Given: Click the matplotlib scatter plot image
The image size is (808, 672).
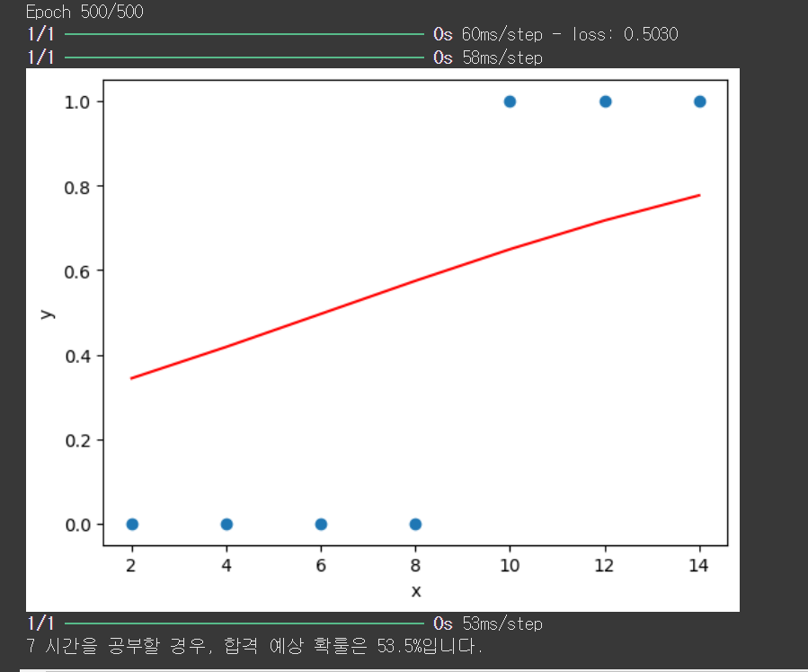Looking at the screenshot, I should click(383, 340).
